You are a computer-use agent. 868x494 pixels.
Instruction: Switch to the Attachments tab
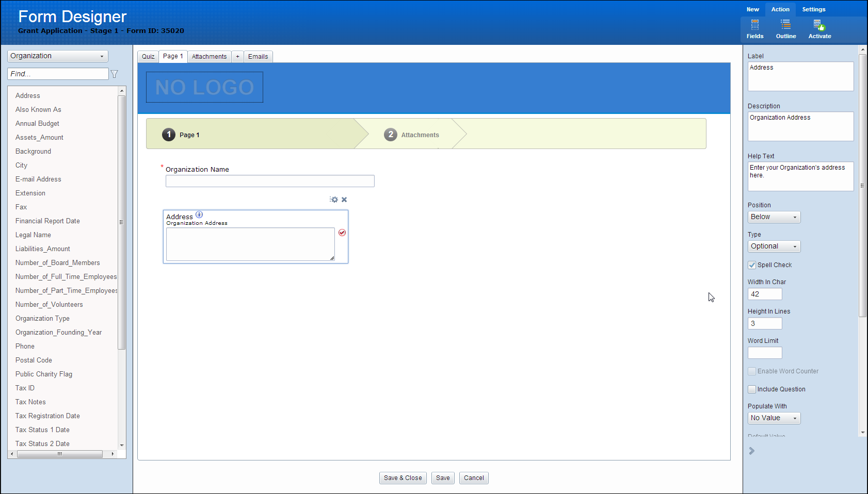[209, 57]
